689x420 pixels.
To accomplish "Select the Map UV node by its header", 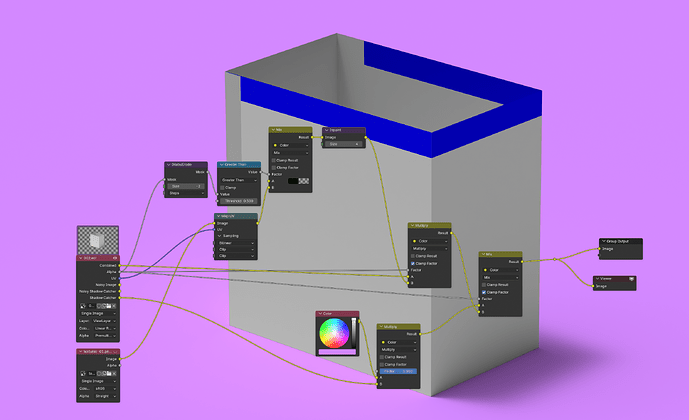I will click(236, 216).
